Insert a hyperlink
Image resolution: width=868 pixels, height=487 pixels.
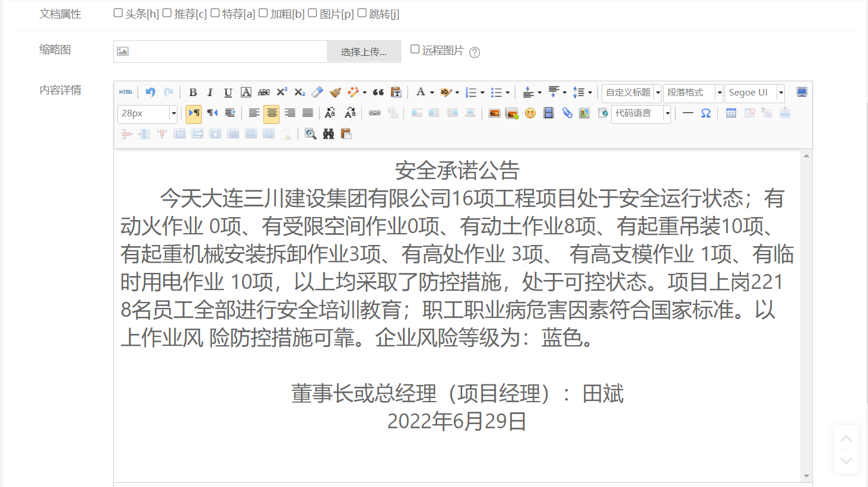pyautogui.click(x=374, y=113)
